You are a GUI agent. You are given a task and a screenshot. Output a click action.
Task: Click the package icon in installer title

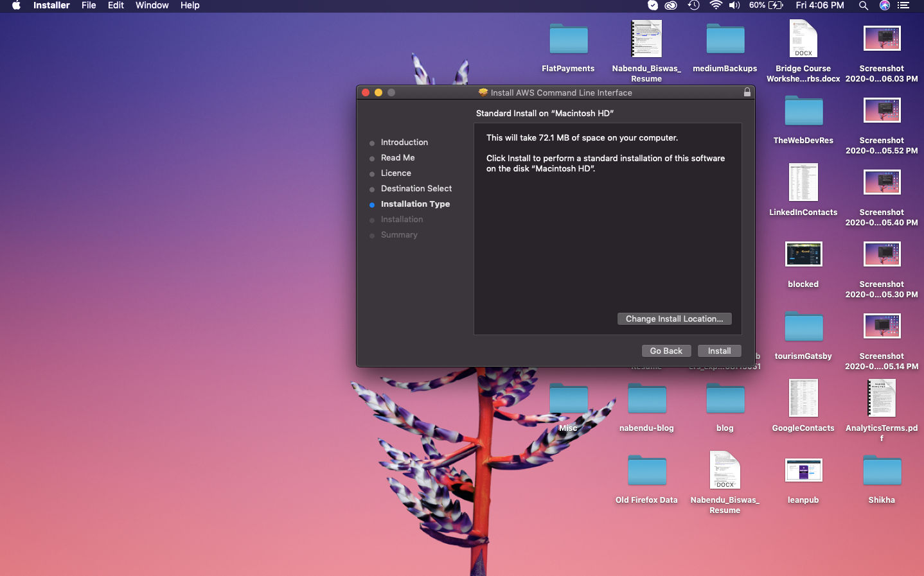click(x=483, y=92)
